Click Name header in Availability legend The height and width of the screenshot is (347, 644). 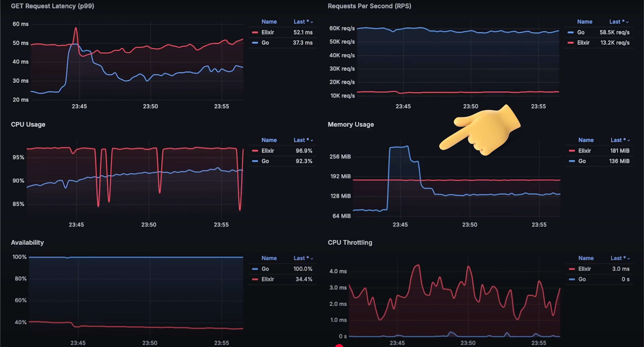(269, 258)
